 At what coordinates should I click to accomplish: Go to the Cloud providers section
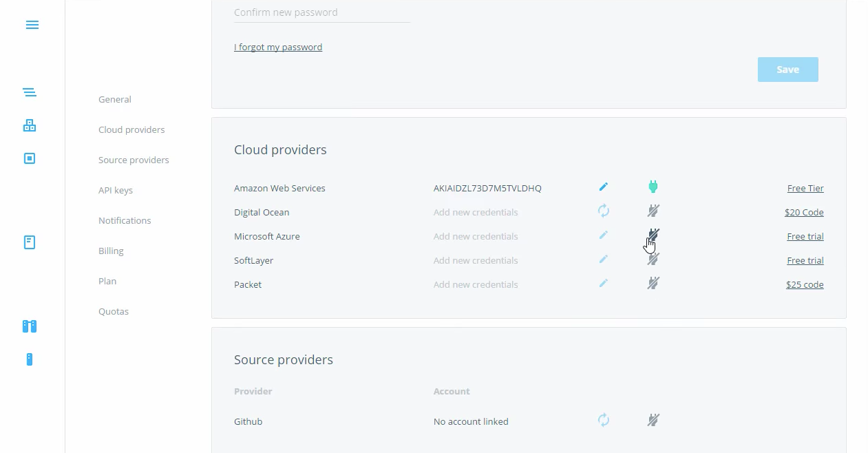tap(131, 129)
